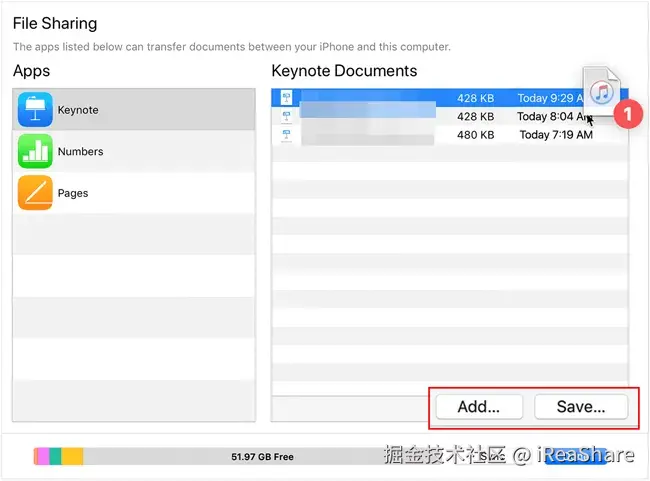
Task: Click the 480 KB size cell
Action: pos(475,135)
